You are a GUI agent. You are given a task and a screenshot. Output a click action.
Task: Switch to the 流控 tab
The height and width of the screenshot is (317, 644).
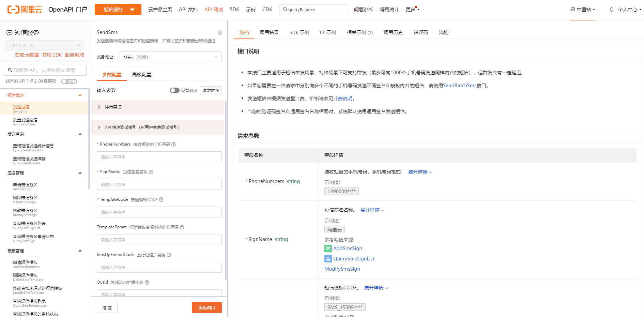[x=444, y=32]
